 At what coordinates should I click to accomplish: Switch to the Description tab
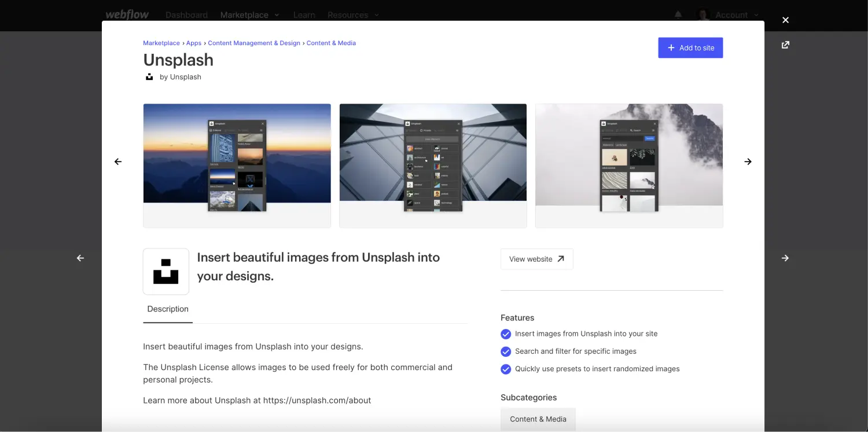[x=168, y=309]
